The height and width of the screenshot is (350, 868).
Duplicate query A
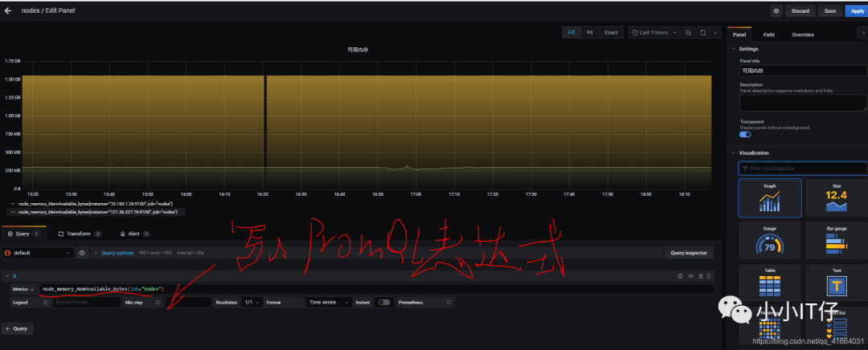(681, 275)
